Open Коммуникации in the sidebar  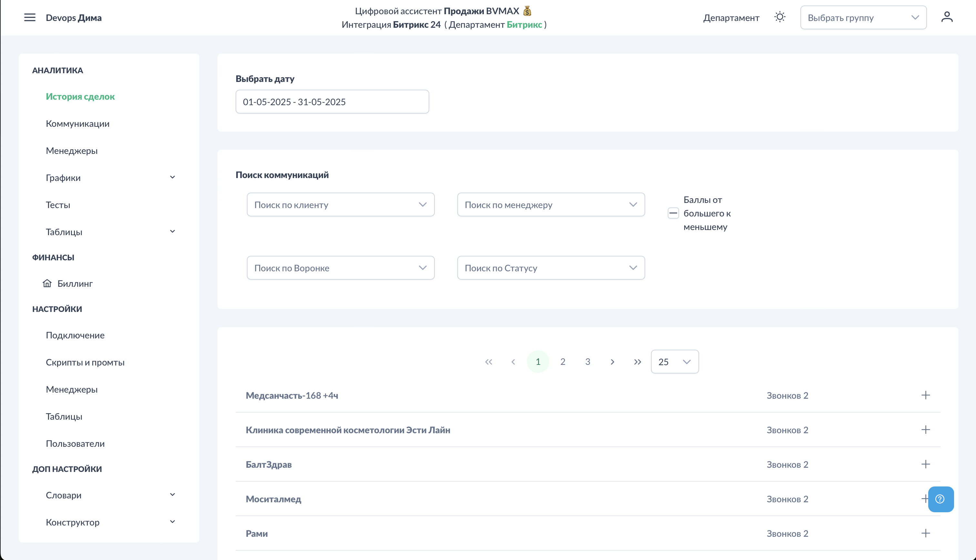point(77,124)
